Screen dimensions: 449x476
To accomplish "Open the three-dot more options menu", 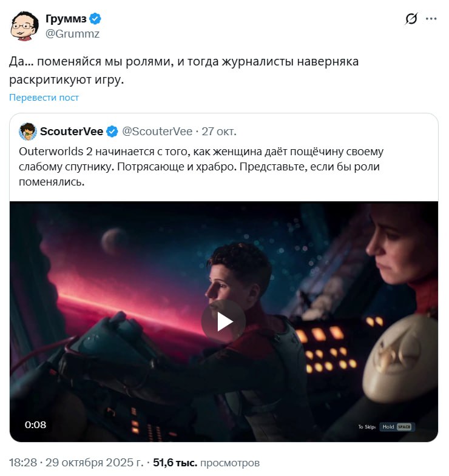I will tap(431, 19).
